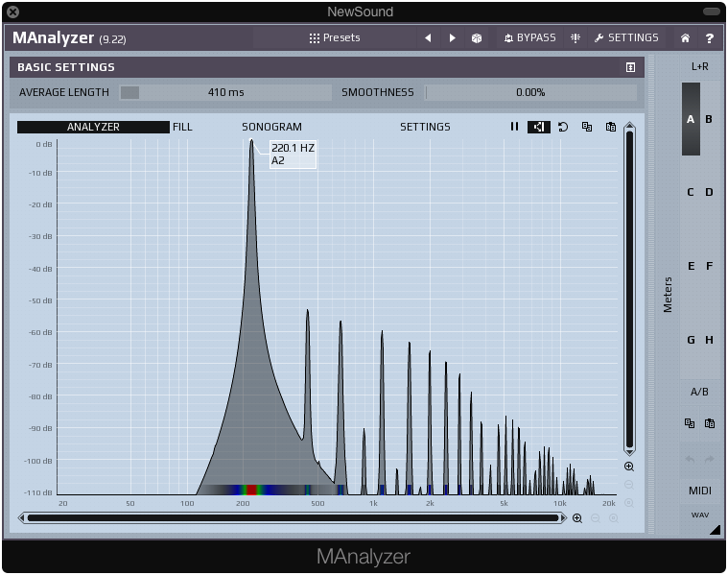Open the Presets browser
The width and height of the screenshot is (728, 575).
(x=335, y=37)
